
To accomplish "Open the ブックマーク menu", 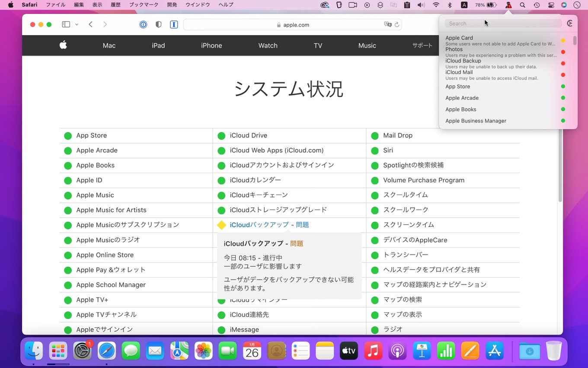I will tap(144, 5).
